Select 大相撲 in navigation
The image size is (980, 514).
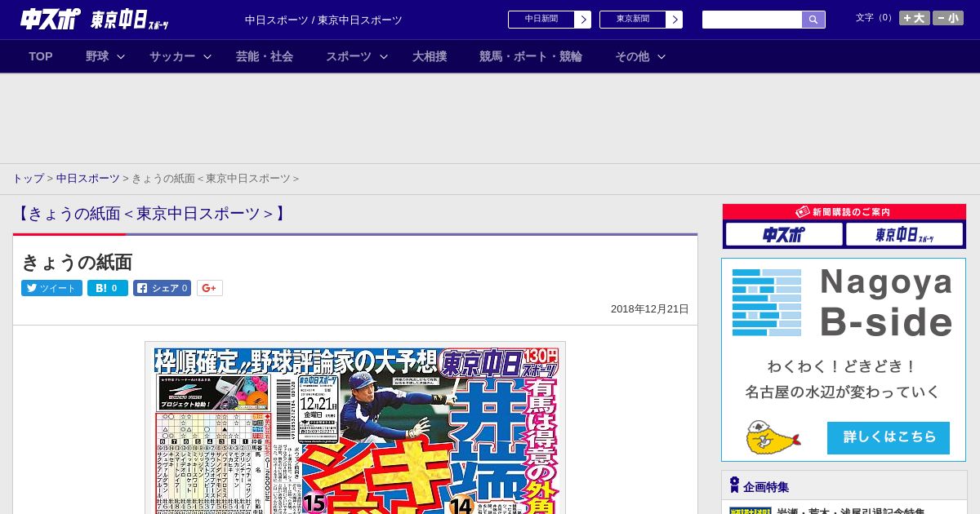pos(430,56)
